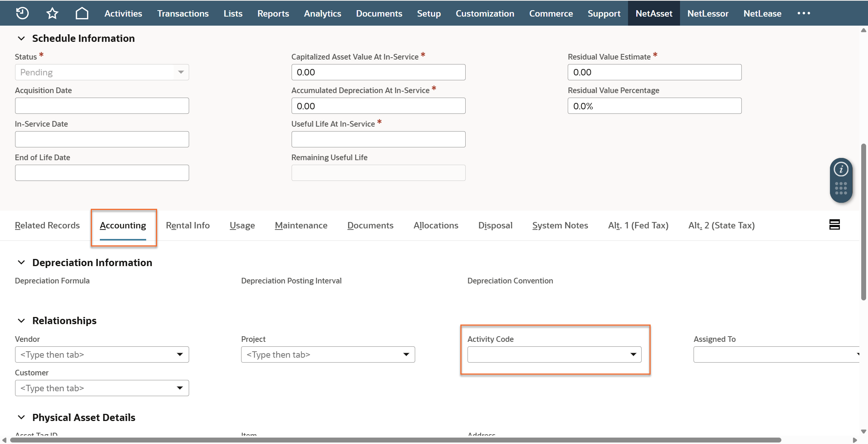The width and height of the screenshot is (868, 444).
Task: Expand the Vendor dropdown arrow
Action: point(180,355)
